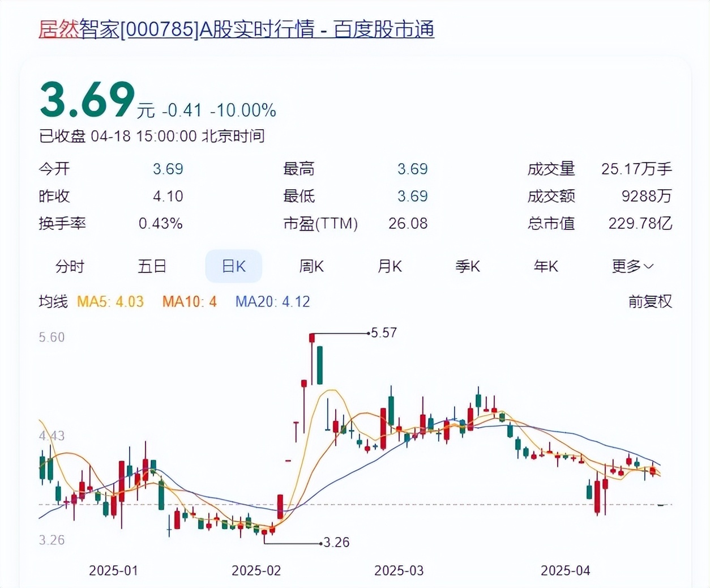Viewport: 710px width, 588px height.
Task: Click the 2025-01 date axis label
Action: 114,570
